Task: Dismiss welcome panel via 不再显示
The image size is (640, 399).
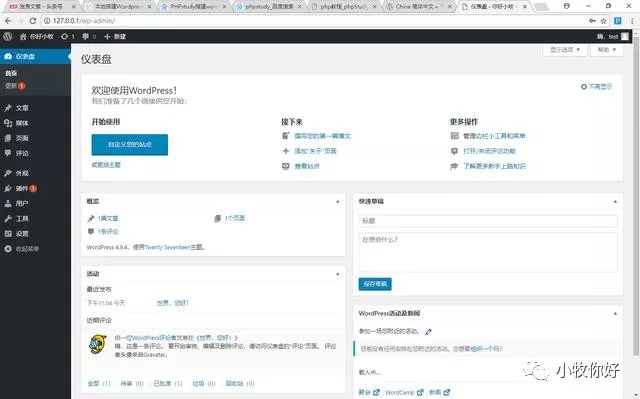Action: 596,86
